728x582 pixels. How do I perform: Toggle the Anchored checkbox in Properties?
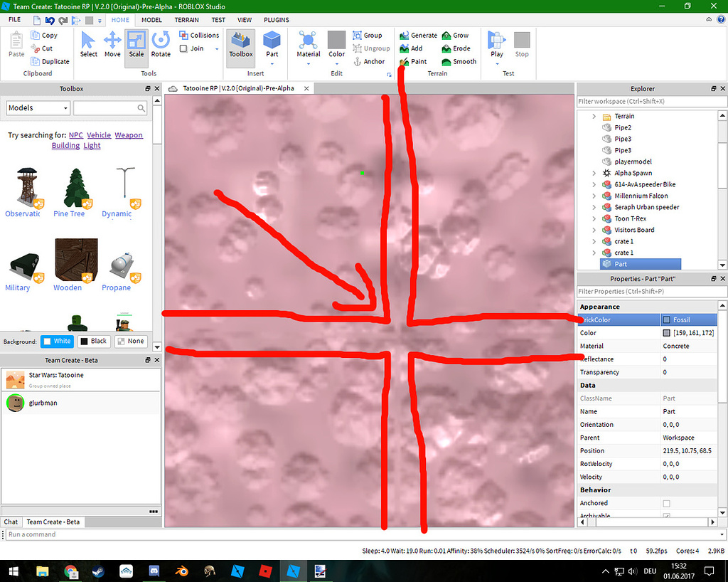coord(665,503)
